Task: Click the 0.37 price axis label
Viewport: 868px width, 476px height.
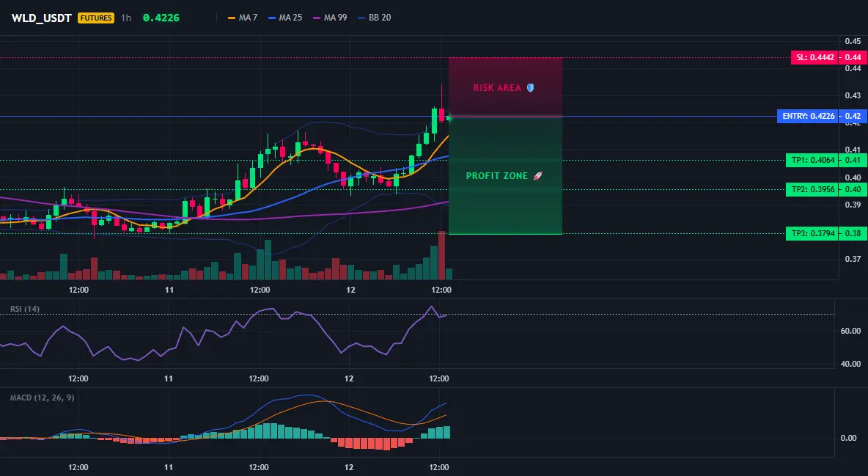Action: tap(853, 259)
